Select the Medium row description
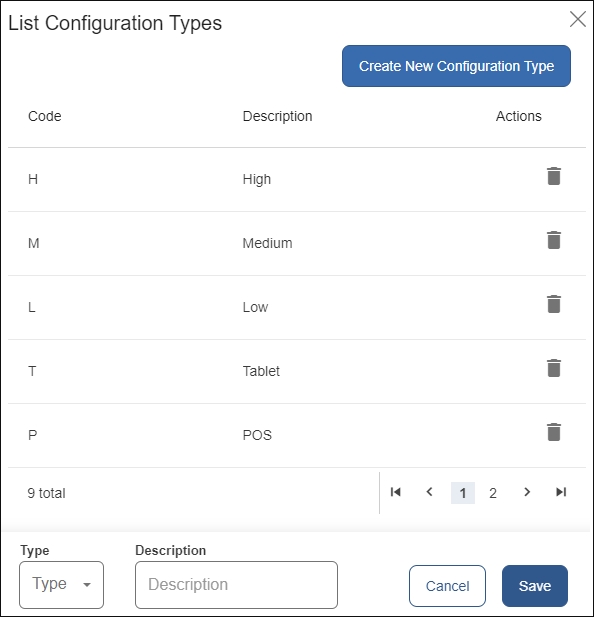 [x=267, y=243]
